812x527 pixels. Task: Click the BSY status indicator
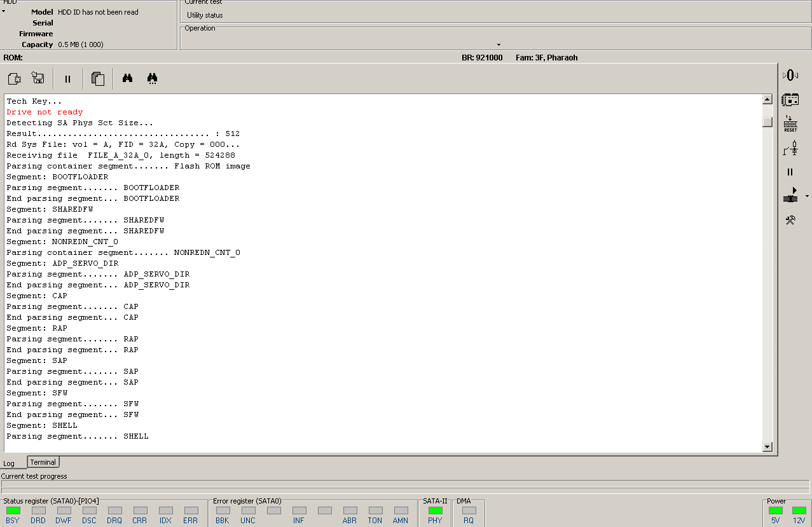tap(13, 510)
